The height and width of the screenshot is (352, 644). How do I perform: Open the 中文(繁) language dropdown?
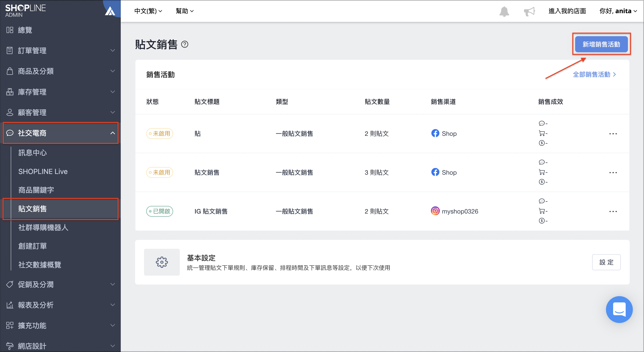(x=148, y=11)
